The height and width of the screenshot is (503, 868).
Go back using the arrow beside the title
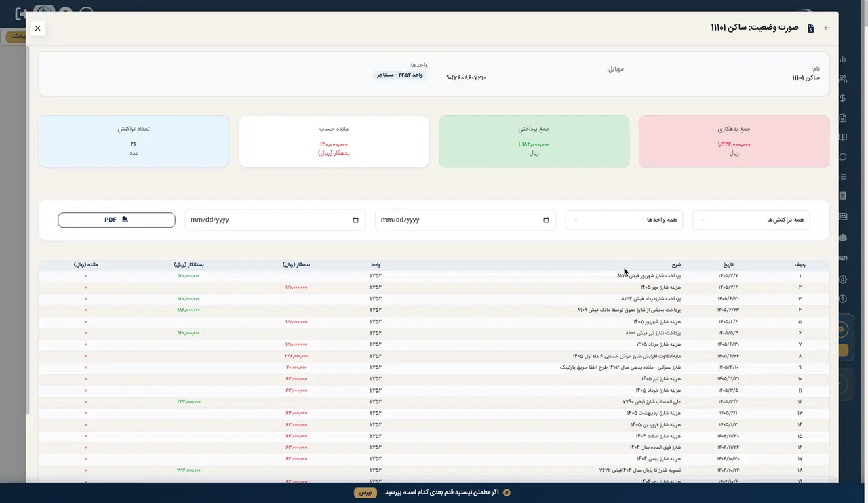click(x=826, y=28)
